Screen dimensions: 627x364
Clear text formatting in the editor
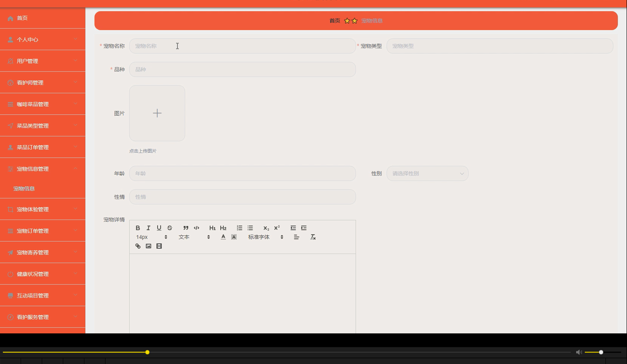pyautogui.click(x=313, y=237)
